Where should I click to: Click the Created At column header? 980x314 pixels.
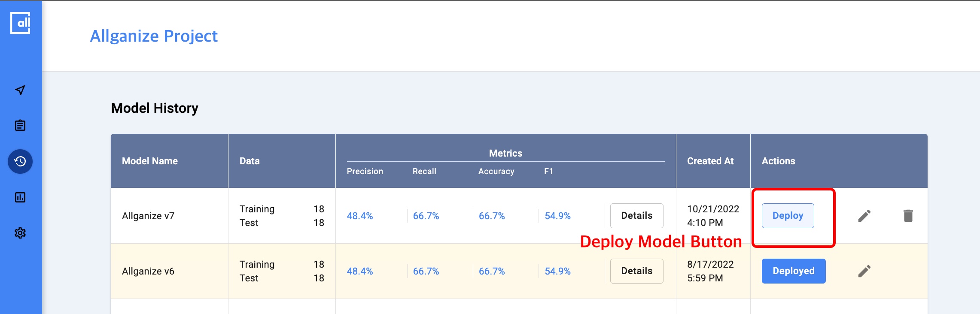[710, 161]
